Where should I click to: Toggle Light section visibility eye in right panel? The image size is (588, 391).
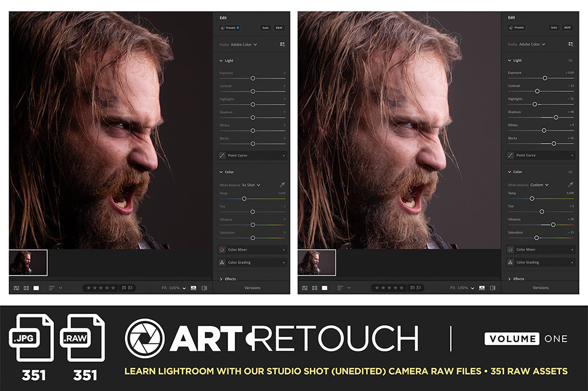click(570, 60)
